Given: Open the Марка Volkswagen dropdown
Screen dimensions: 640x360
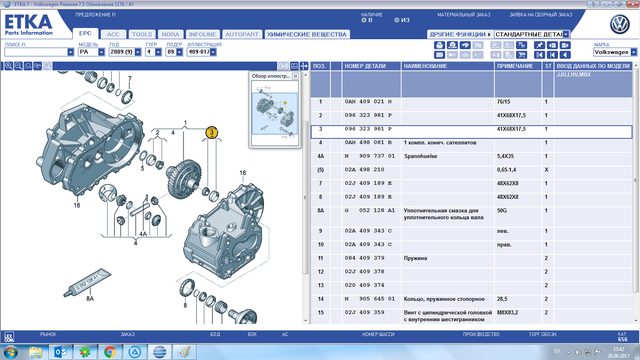Looking at the screenshot, I should (x=633, y=52).
